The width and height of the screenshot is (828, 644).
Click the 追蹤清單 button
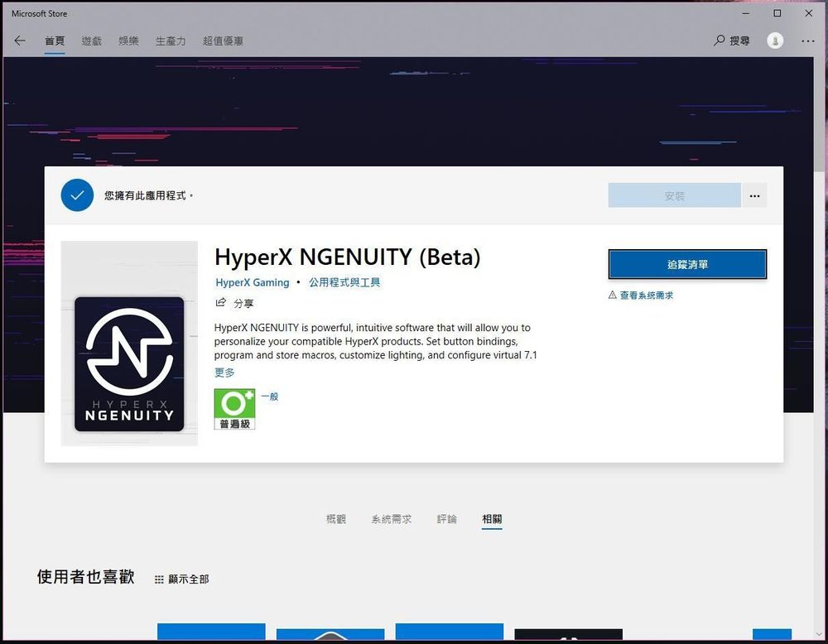coord(687,263)
